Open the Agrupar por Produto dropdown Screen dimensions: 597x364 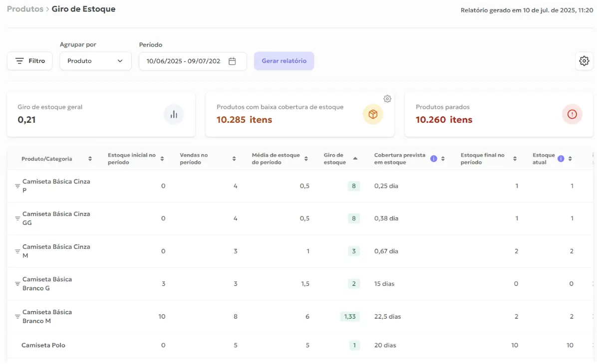tap(95, 61)
